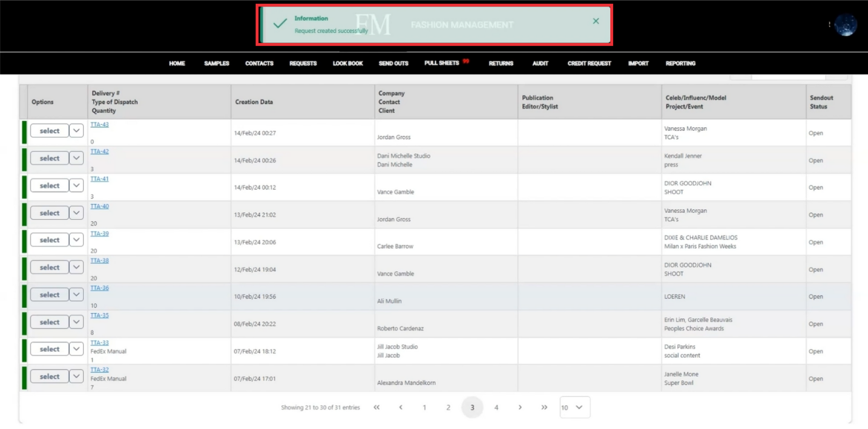Screen dimensions: 868x429
Task: Click select button for TTA-33
Action: point(49,349)
